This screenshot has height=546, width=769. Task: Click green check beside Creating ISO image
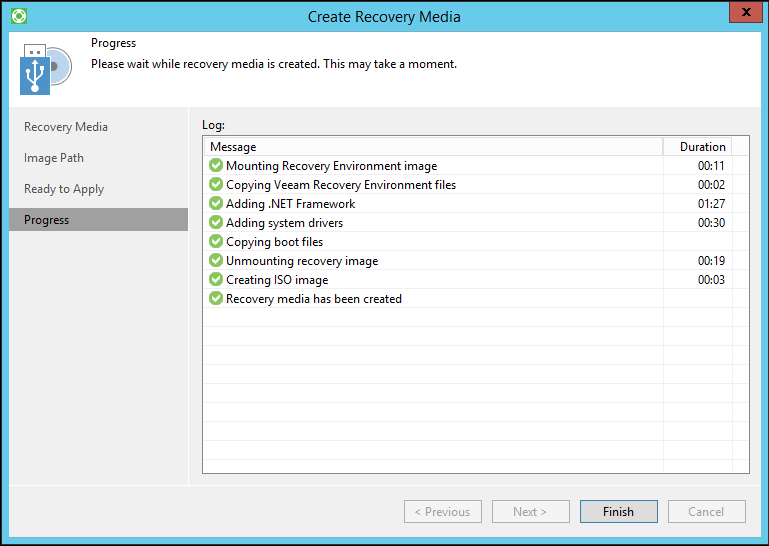(x=215, y=280)
